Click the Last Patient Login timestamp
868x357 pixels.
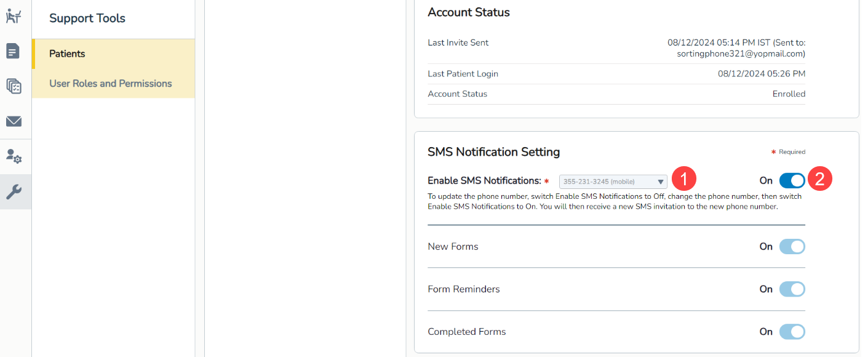(761, 74)
